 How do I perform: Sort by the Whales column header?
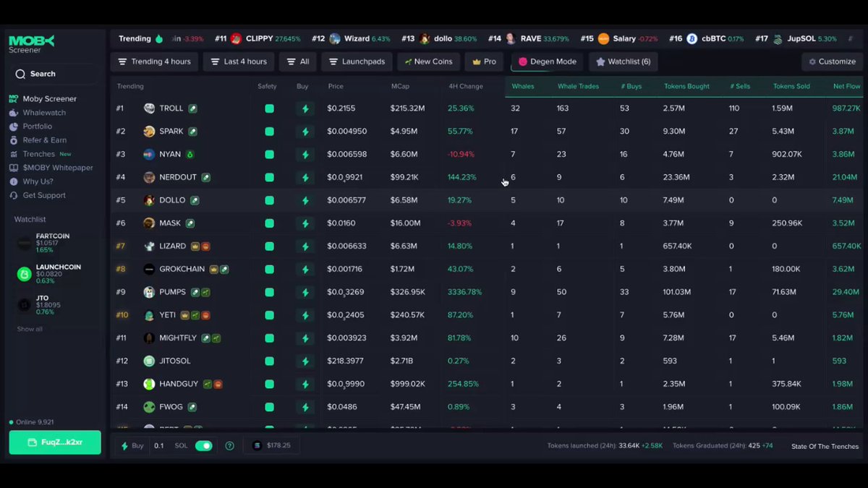[x=523, y=86]
